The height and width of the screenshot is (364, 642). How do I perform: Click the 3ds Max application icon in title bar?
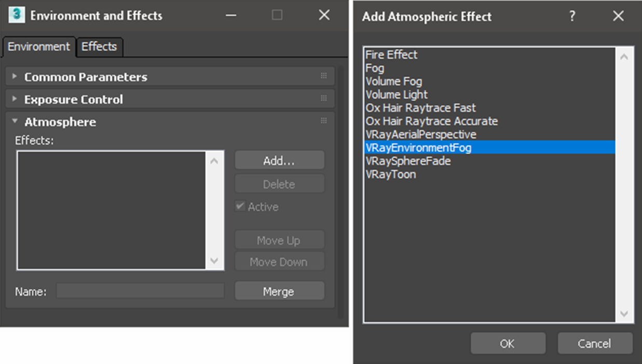17,15
